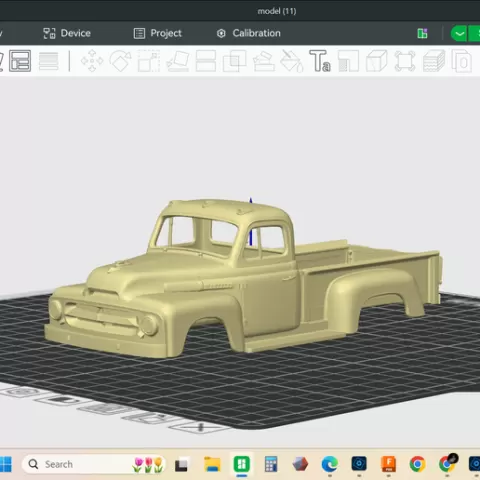The image size is (480, 480).
Task: Click the square-with-corner-handles toolbar icon
Action: (x=405, y=61)
